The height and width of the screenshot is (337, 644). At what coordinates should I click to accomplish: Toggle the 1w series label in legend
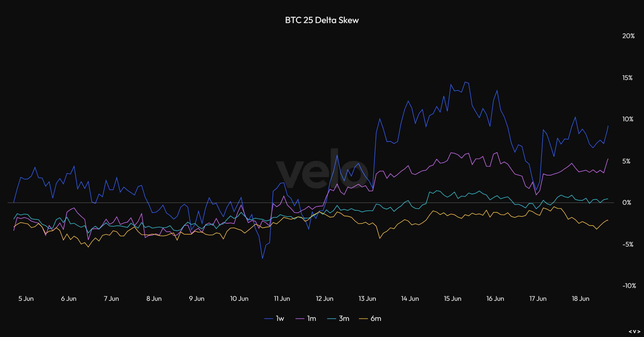pyautogui.click(x=280, y=318)
